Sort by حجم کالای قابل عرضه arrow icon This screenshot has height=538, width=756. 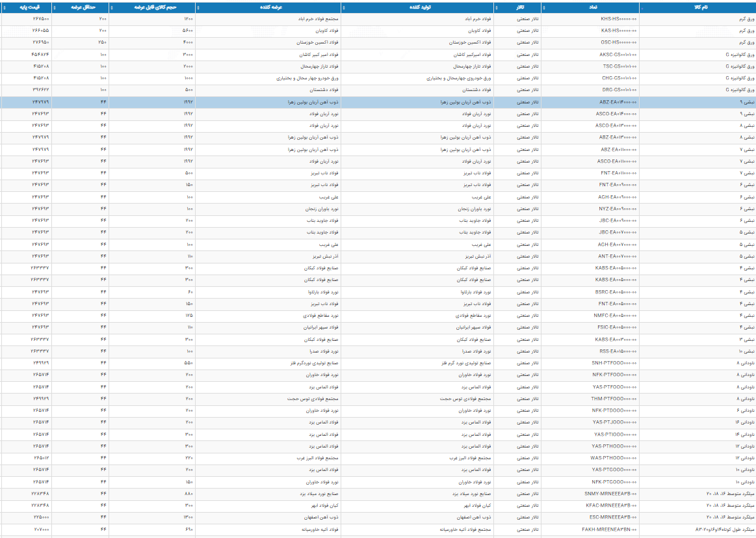(x=112, y=8)
